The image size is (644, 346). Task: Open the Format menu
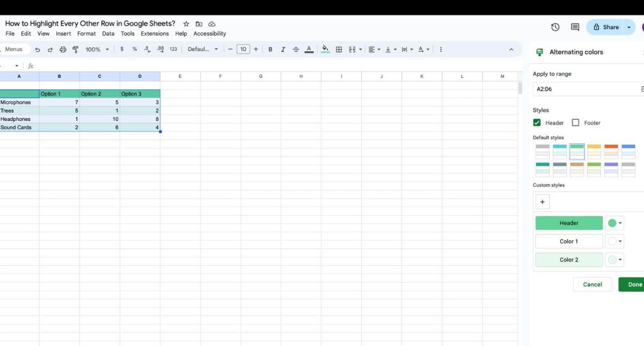[x=86, y=33]
